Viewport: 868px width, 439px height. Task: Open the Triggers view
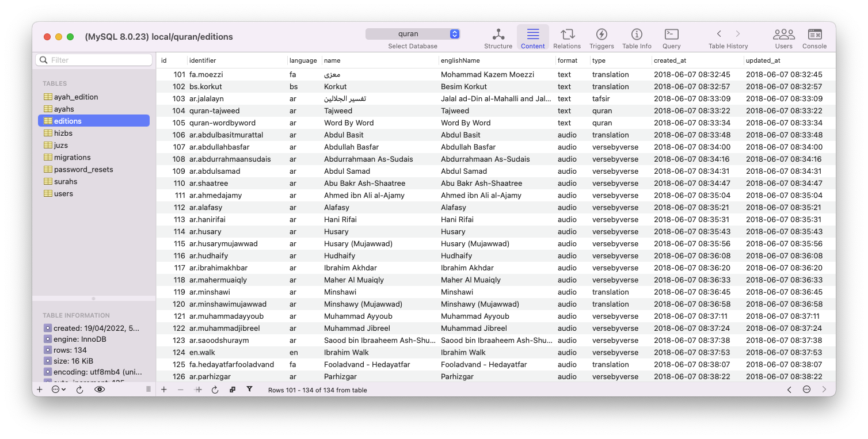[601, 38]
